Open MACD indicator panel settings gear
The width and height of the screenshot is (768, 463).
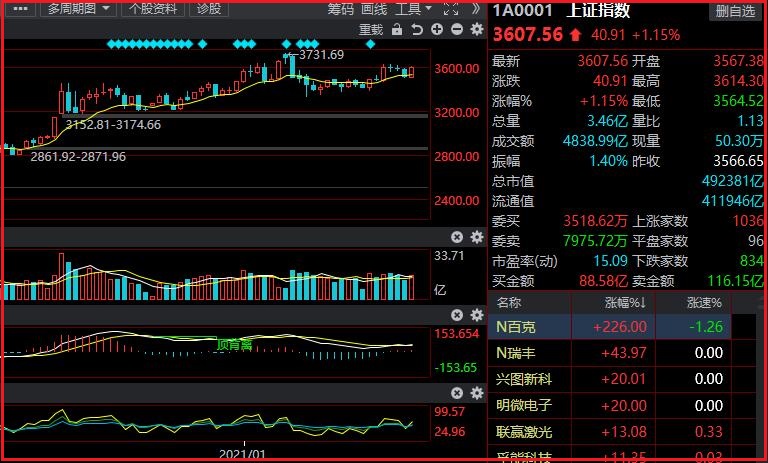(x=477, y=315)
